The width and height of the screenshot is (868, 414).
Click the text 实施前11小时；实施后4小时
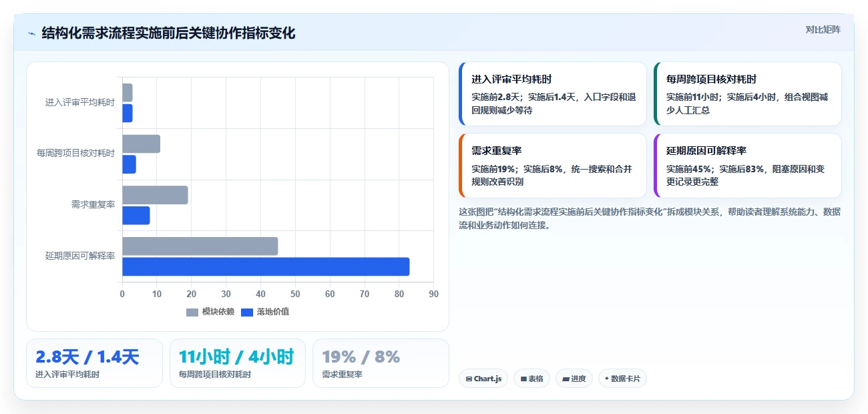tap(720, 97)
